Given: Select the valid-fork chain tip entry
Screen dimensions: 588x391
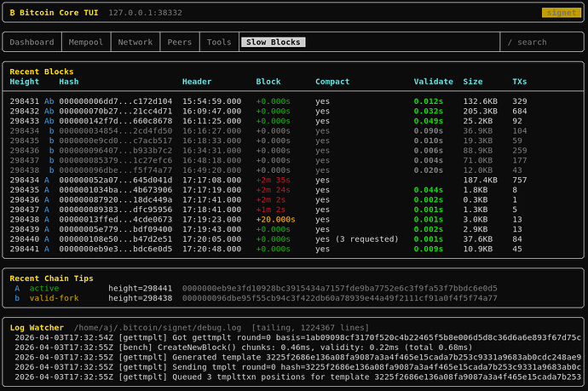Looking at the screenshot, I should (55, 298).
